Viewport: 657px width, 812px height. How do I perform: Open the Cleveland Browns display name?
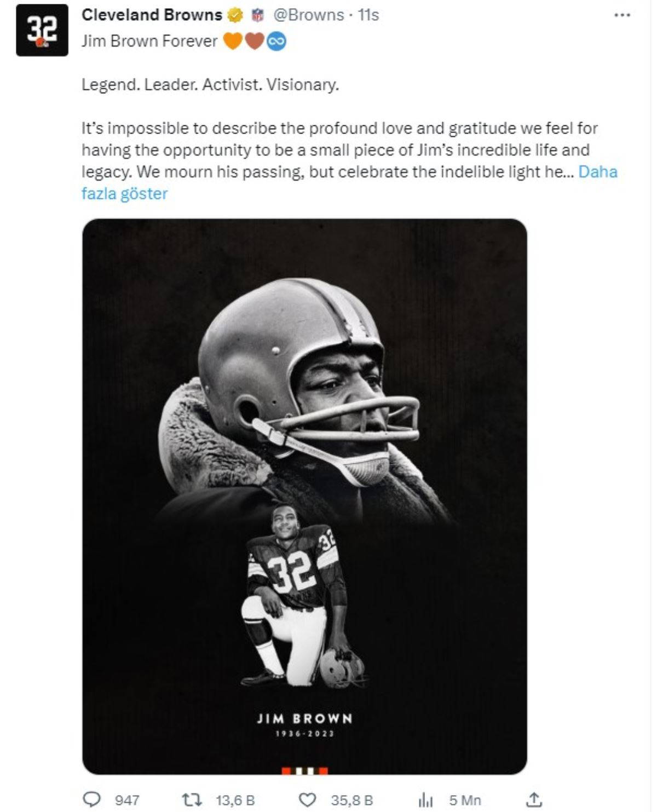[152, 15]
